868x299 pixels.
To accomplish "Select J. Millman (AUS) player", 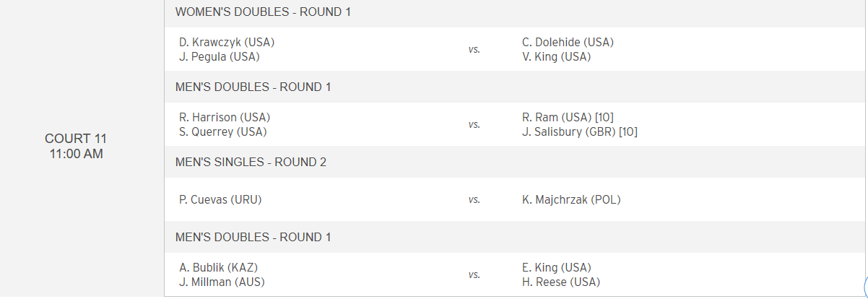I will tap(222, 282).
